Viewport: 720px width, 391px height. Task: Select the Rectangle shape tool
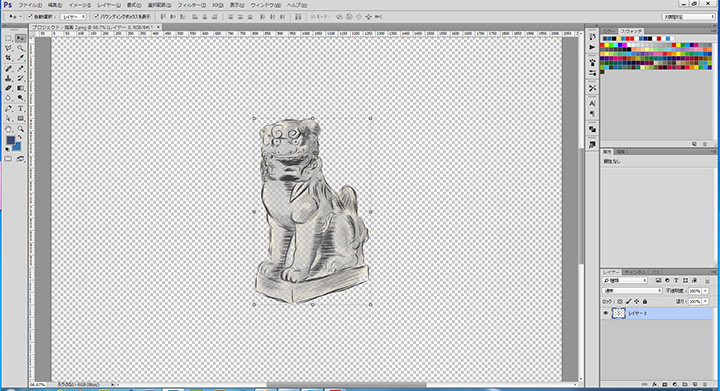(x=20, y=118)
